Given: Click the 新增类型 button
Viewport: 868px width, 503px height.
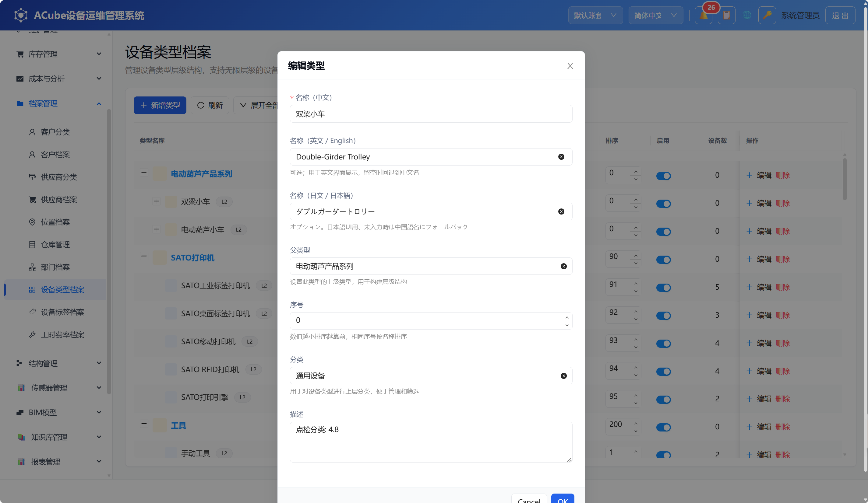Looking at the screenshot, I should point(160,105).
